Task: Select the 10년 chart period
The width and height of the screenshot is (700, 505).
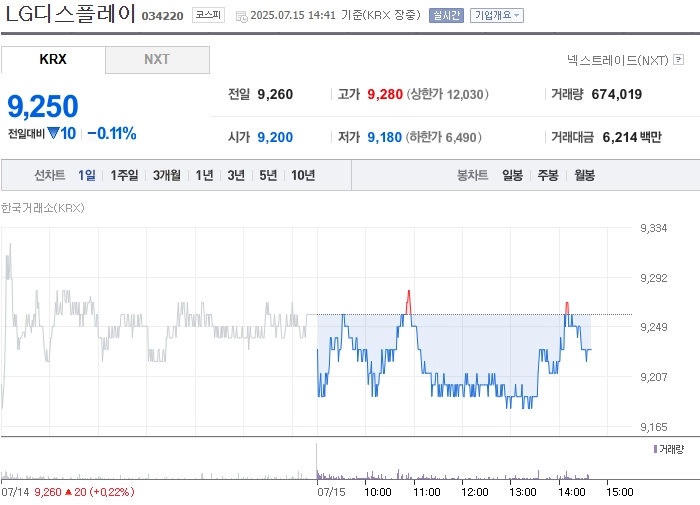Action: pyautogui.click(x=303, y=175)
